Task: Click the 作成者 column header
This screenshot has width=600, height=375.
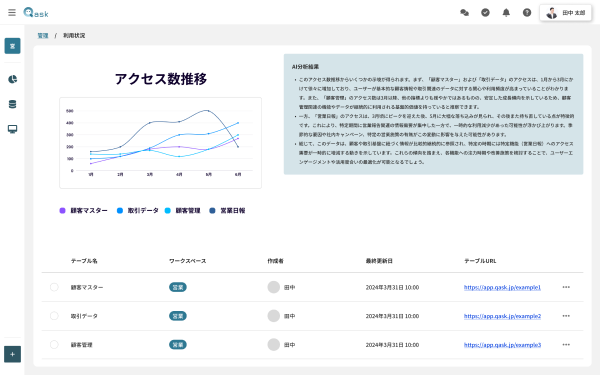Action: coord(276,261)
